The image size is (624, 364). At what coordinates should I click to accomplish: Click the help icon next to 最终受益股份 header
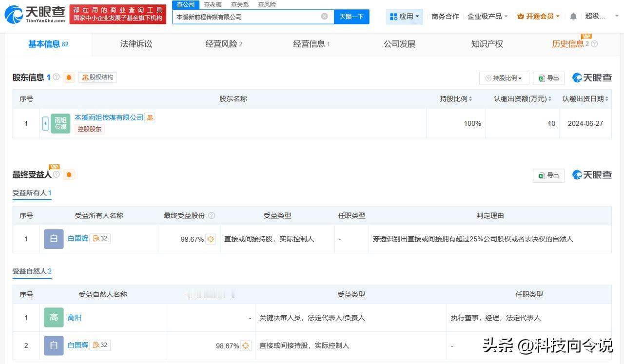(211, 215)
